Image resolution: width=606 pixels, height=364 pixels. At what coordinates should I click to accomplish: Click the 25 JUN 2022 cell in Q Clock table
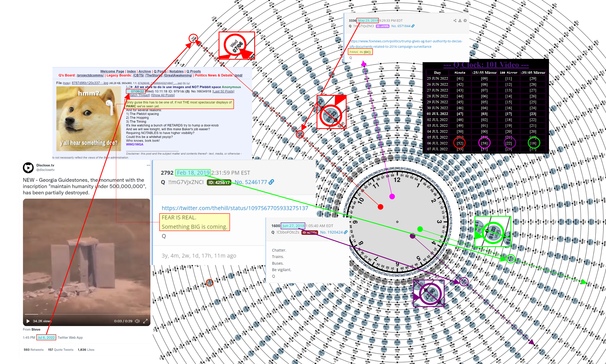click(x=437, y=78)
